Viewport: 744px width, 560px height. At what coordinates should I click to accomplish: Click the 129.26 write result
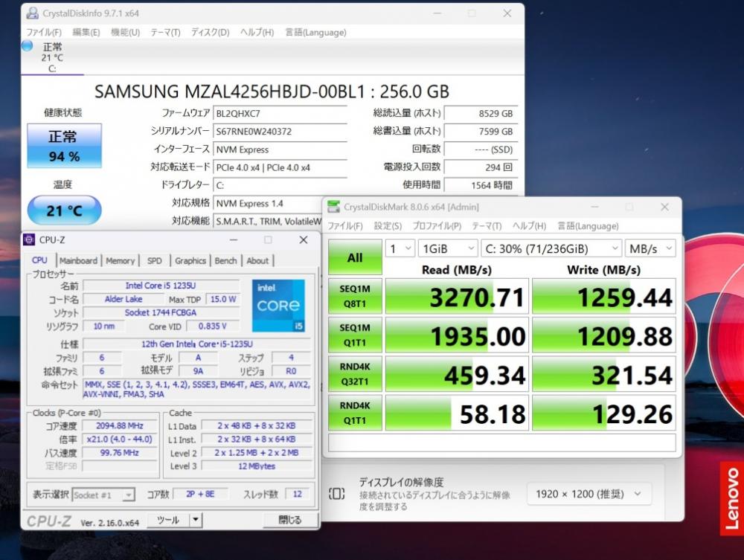[x=604, y=413]
